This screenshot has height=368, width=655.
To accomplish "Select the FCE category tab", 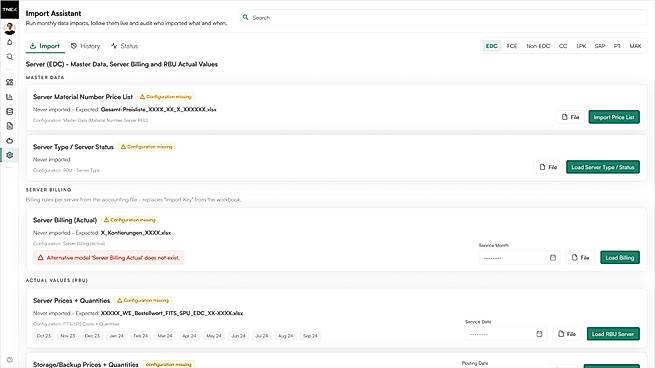I will tap(512, 46).
